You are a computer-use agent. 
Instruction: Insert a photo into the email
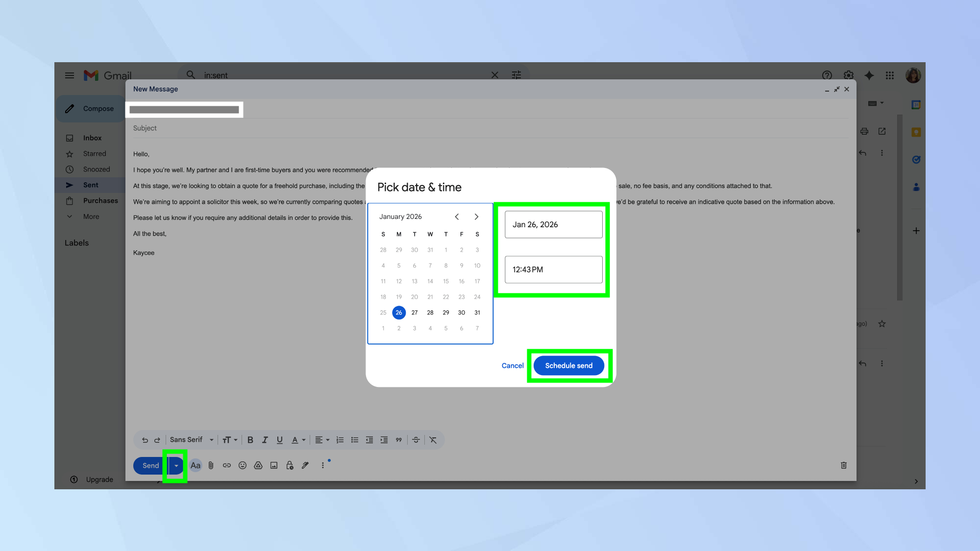[x=274, y=465]
